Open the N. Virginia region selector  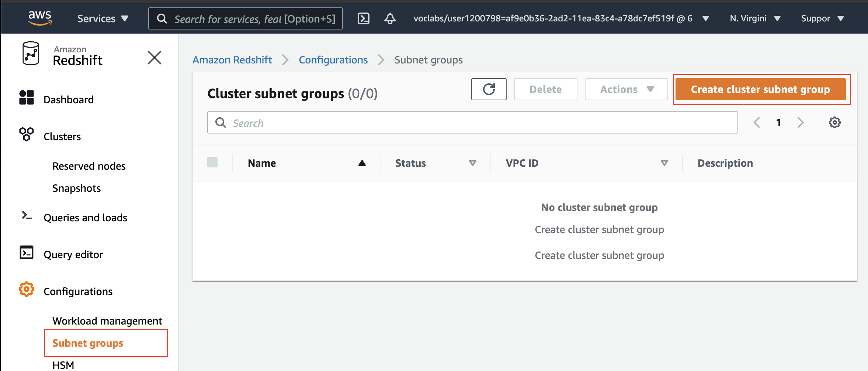point(754,18)
